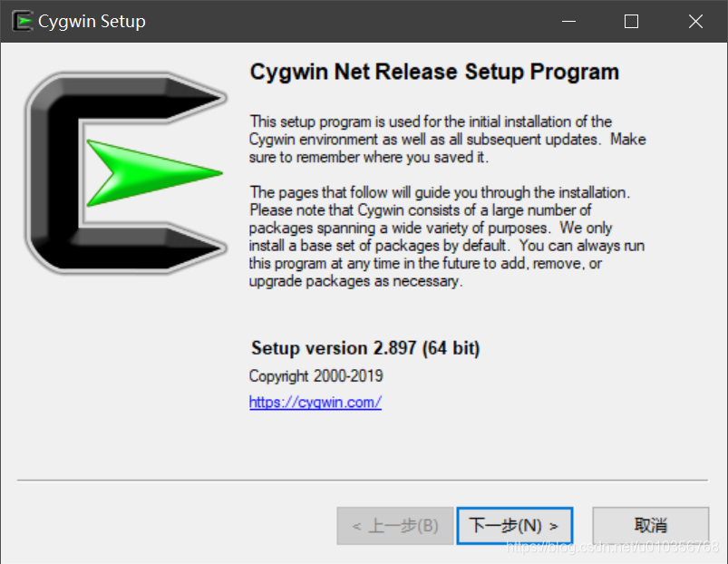The width and height of the screenshot is (728, 564).
Task: Click the blog.csdn.net watermark text
Action: [612, 548]
